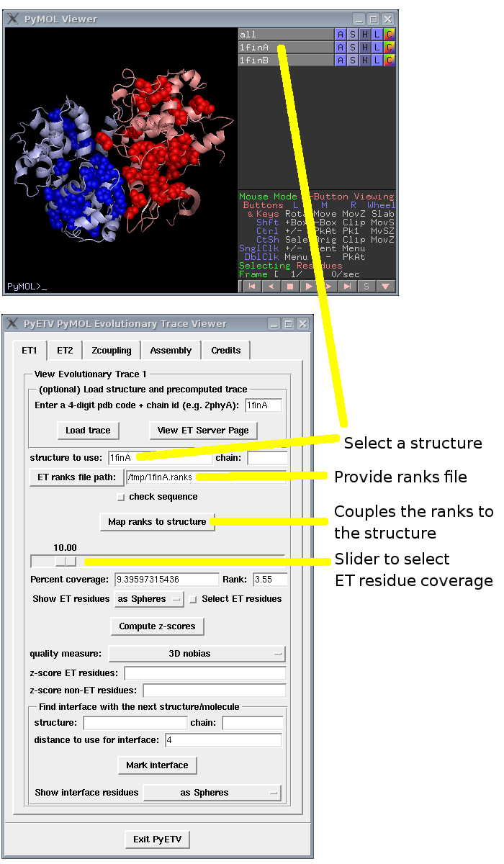Screen dimensions: 504x864
Task: Open the Hide menu for 1finB
Action: pos(365,60)
